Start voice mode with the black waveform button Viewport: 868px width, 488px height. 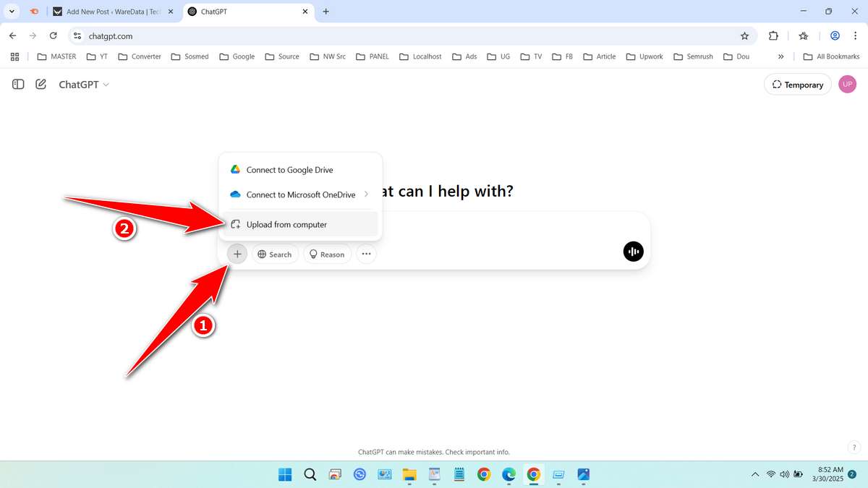click(633, 252)
